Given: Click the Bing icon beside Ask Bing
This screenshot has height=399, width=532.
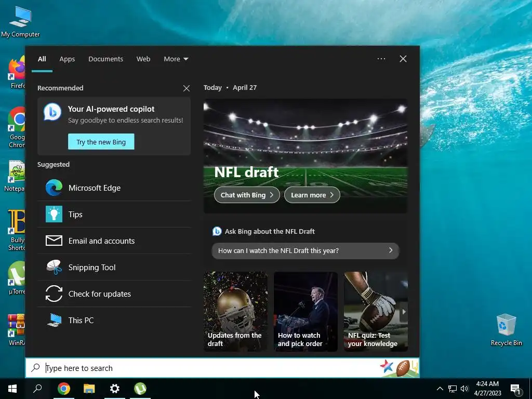Looking at the screenshot, I should click(x=217, y=231).
